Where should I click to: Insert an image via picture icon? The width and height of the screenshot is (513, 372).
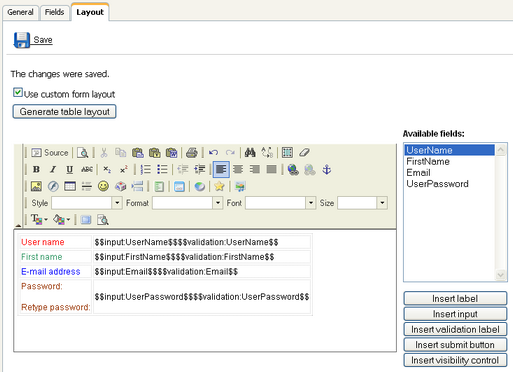[x=36, y=186]
